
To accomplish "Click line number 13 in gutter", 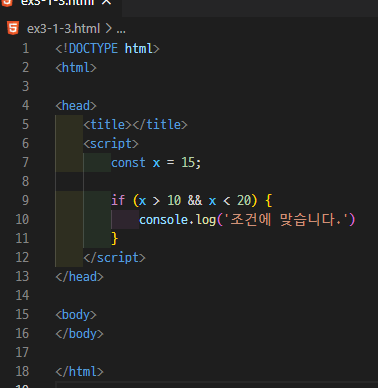I will pos(22,276).
